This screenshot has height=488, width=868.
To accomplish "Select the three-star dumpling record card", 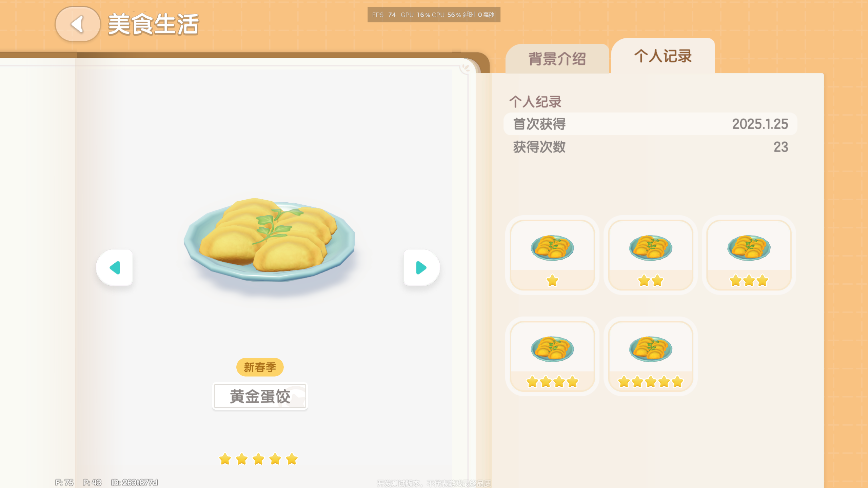I will click(x=749, y=255).
